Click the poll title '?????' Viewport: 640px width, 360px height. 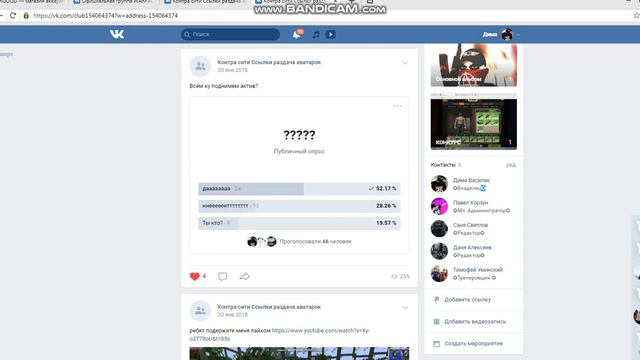coord(299,135)
